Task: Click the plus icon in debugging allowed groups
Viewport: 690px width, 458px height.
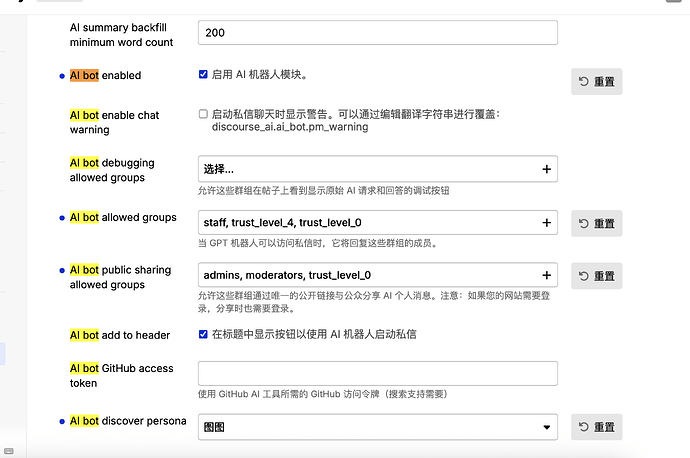Action: [546, 169]
